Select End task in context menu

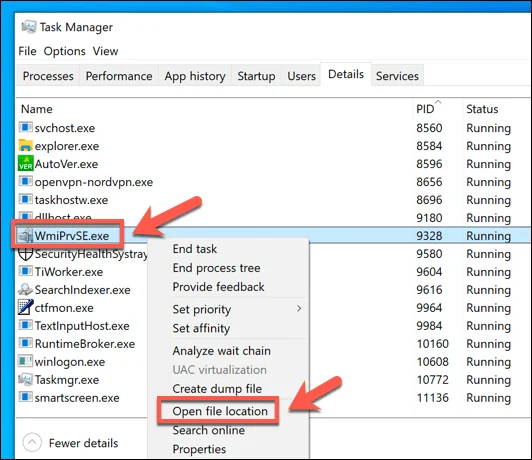(x=194, y=249)
